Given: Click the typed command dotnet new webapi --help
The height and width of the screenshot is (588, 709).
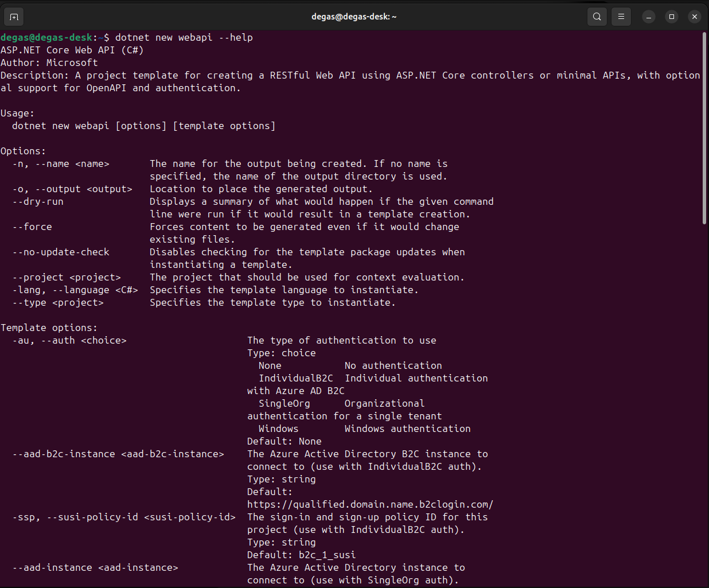Looking at the screenshot, I should pyautogui.click(x=184, y=37).
